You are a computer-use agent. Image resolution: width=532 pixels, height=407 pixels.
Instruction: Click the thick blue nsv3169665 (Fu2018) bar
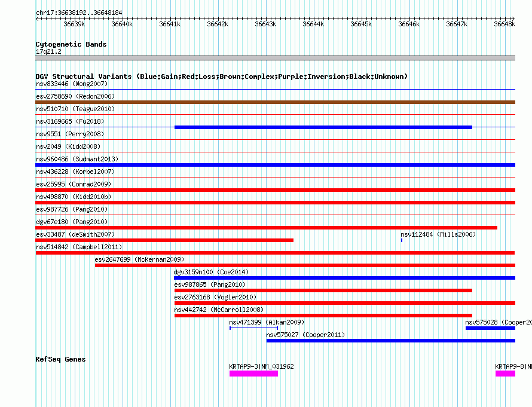[x=323, y=127]
